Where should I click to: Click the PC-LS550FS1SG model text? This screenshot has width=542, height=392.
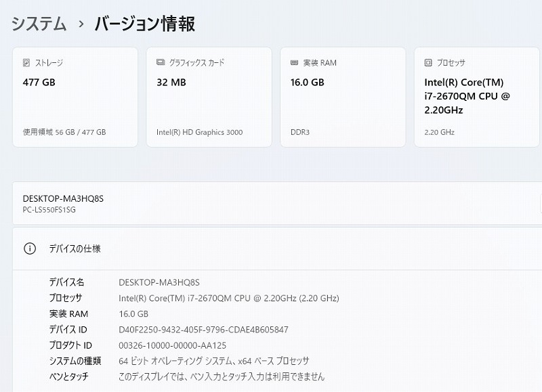click(x=49, y=210)
